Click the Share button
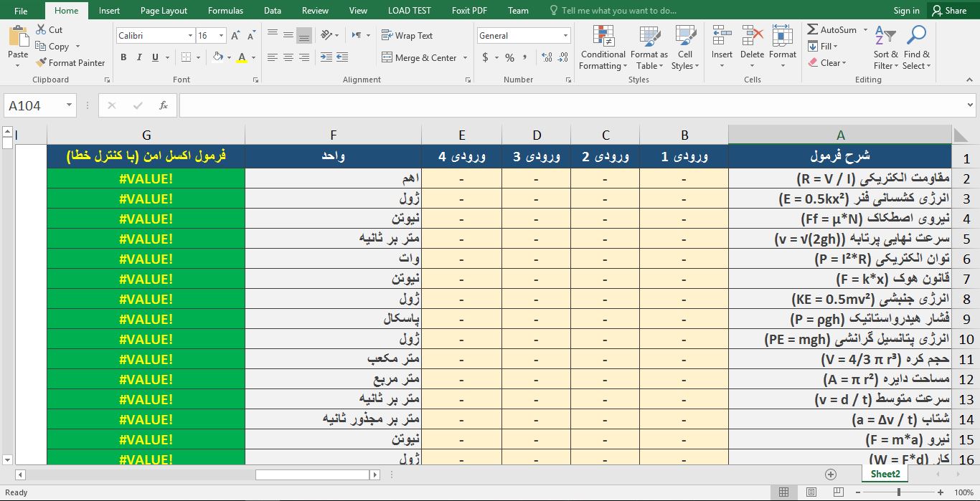 click(x=949, y=11)
